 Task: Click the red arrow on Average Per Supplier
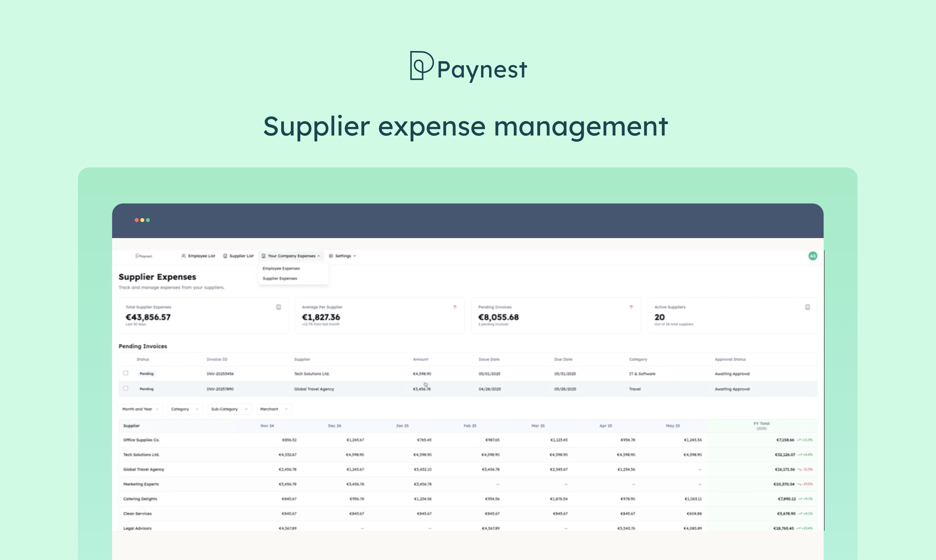coord(455,307)
